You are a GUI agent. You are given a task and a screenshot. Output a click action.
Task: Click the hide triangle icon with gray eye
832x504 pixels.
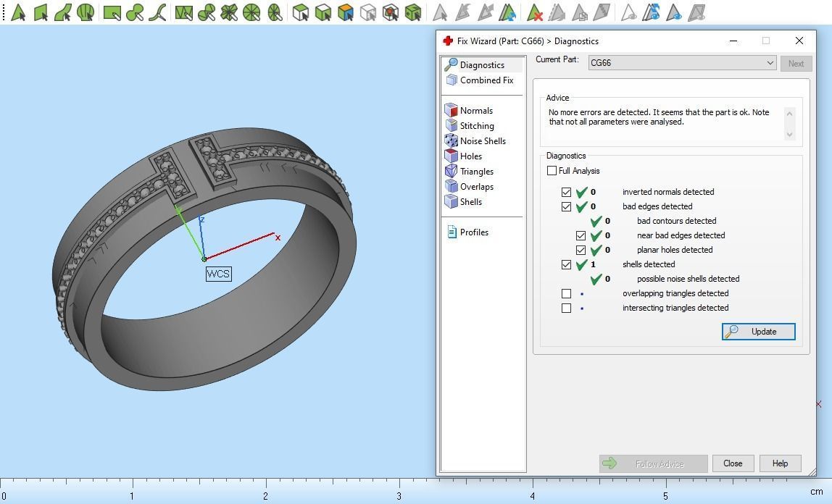[x=629, y=12]
